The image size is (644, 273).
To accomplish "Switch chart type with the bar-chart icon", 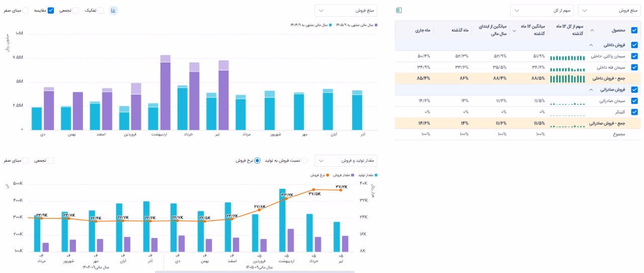I will click(113, 11).
